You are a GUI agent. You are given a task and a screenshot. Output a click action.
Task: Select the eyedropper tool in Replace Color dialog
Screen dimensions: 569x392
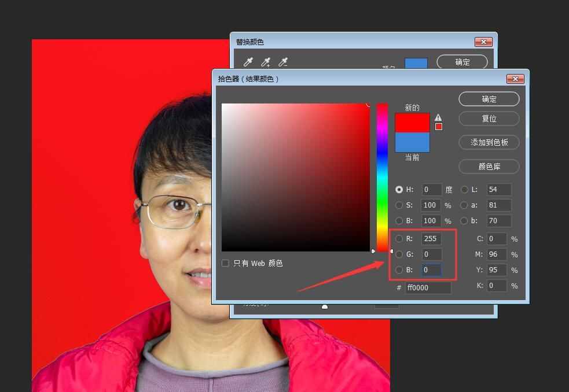pyautogui.click(x=247, y=62)
